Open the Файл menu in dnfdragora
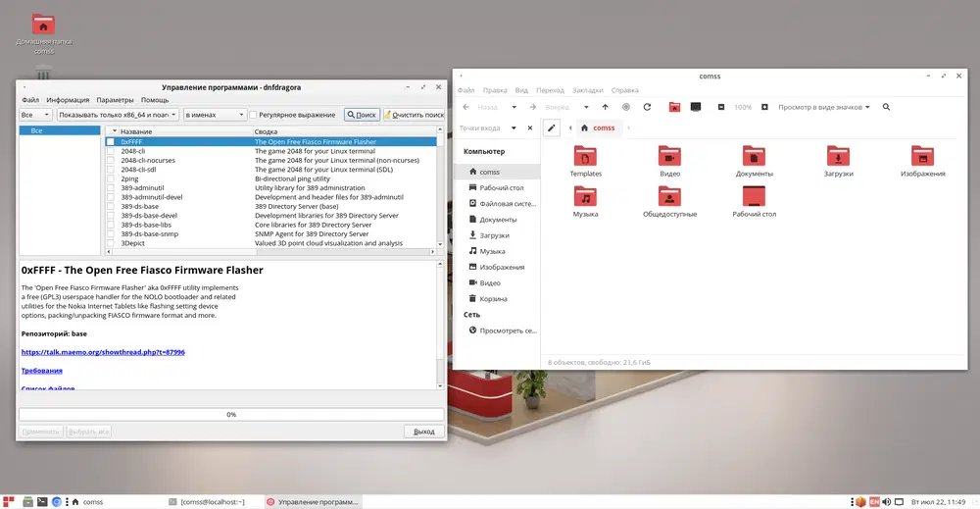 pyautogui.click(x=30, y=100)
